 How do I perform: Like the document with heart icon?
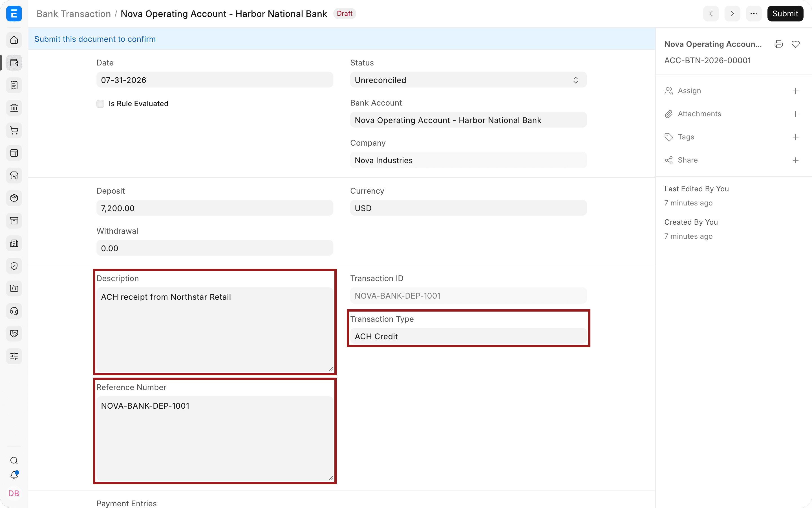(796, 44)
